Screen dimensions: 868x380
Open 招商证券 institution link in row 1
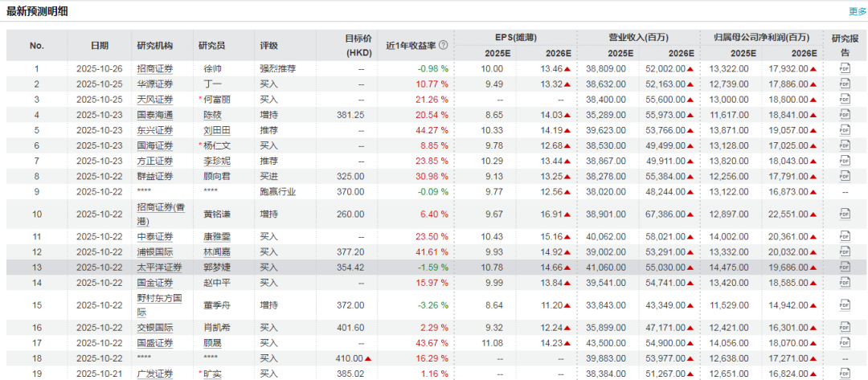tap(154, 68)
